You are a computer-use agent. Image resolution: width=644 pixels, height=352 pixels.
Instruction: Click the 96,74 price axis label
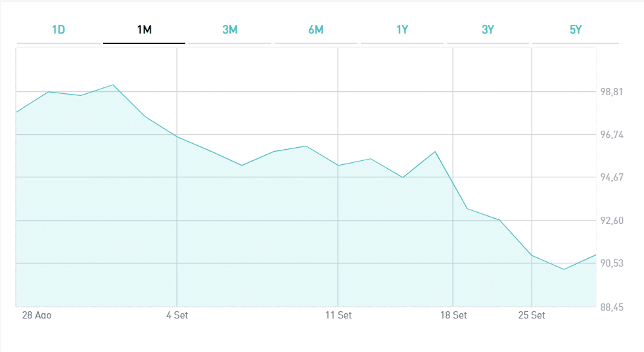(612, 135)
